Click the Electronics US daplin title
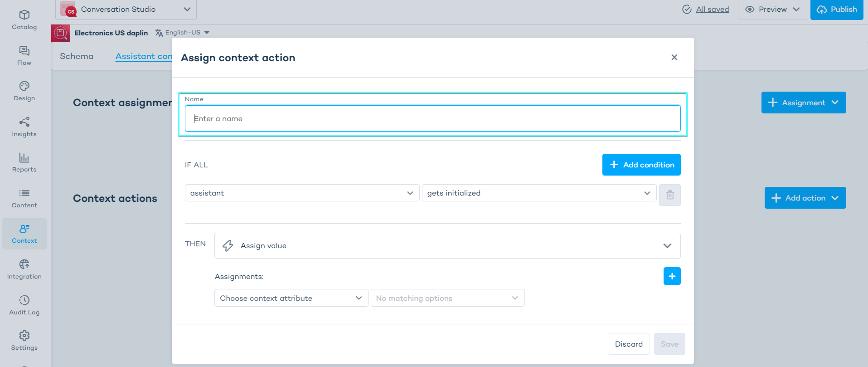Viewport: 868px width, 367px height. coord(111,33)
